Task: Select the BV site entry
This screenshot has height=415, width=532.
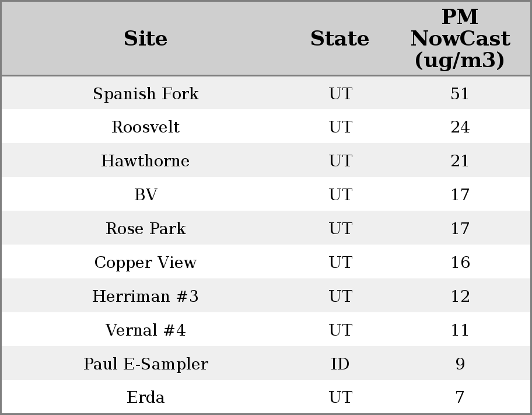Action: click(x=145, y=195)
